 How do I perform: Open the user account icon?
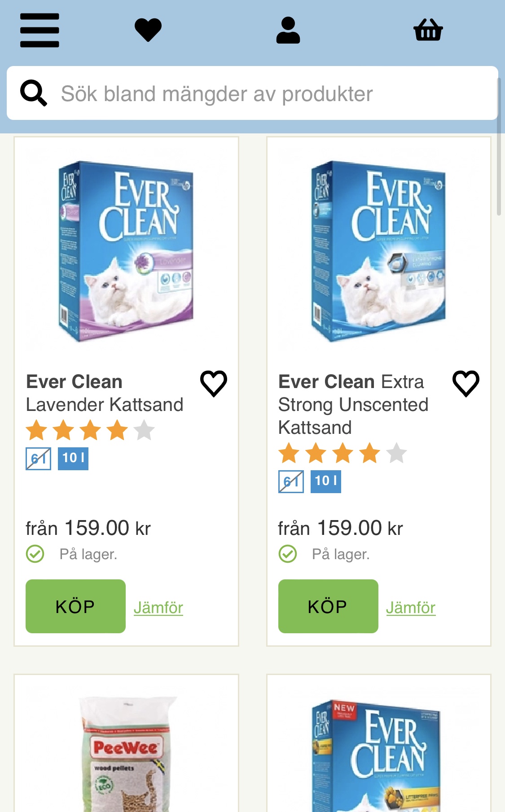tap(288, 30)
